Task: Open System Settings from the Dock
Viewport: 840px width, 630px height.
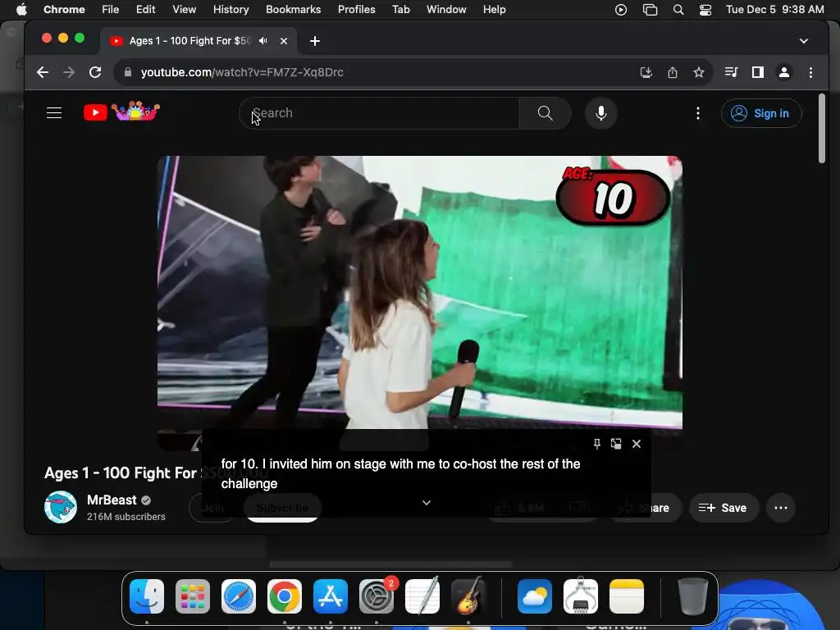Action: 377,596
